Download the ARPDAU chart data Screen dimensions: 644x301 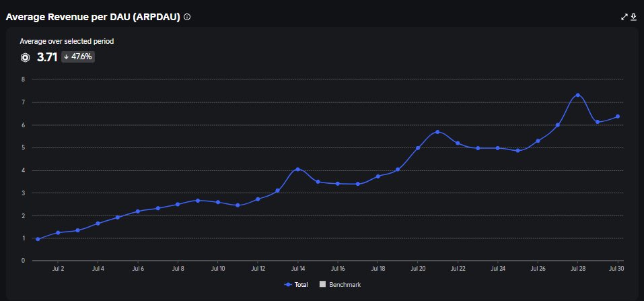[633, 17]
